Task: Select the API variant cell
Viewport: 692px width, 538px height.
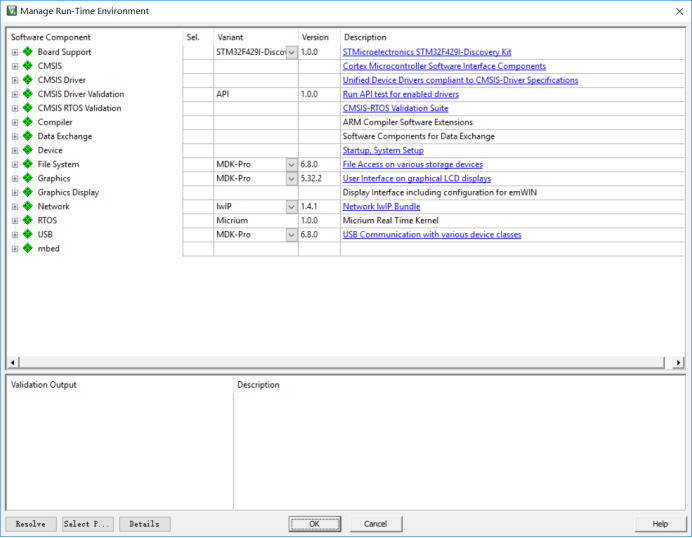Action: click(x=256, y=94)
